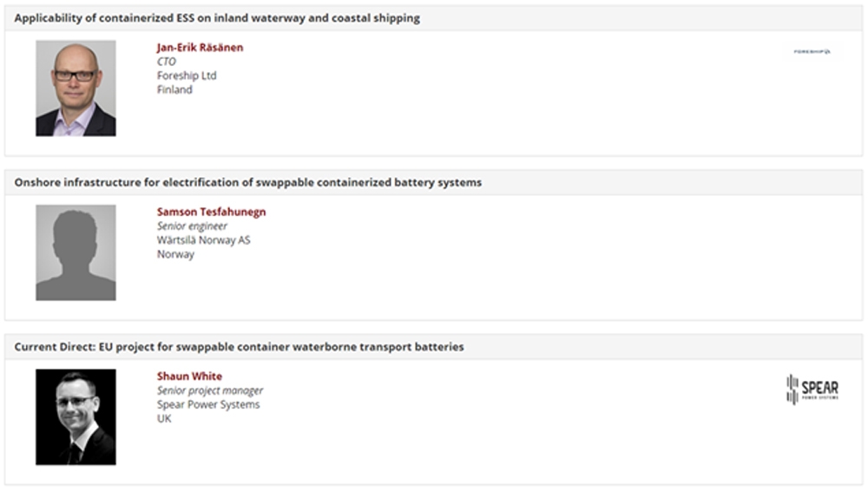Open Shaun White's black-and-white portrait

[76, 417]
